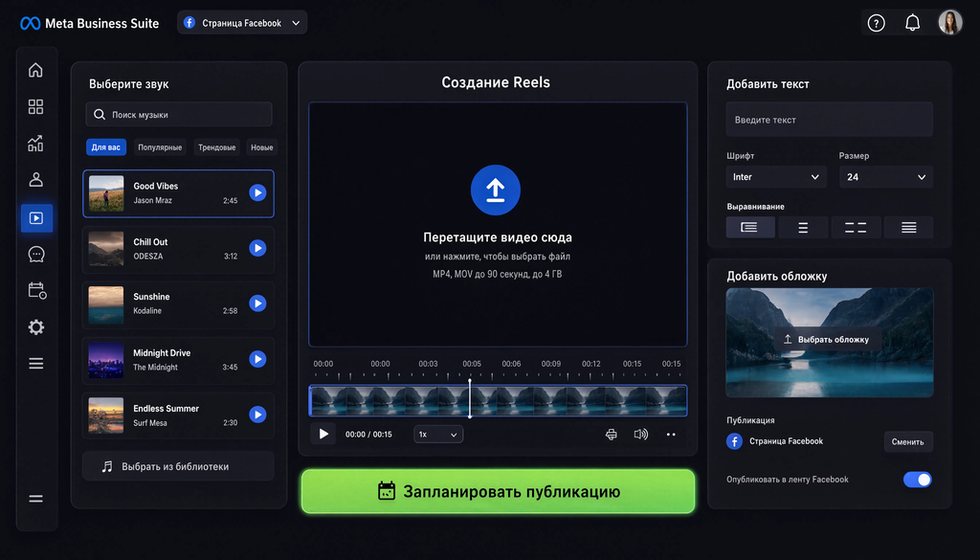Open the three-line menu icon in sidebar
This screenshot has width=980, height=560.
[36, 364]
